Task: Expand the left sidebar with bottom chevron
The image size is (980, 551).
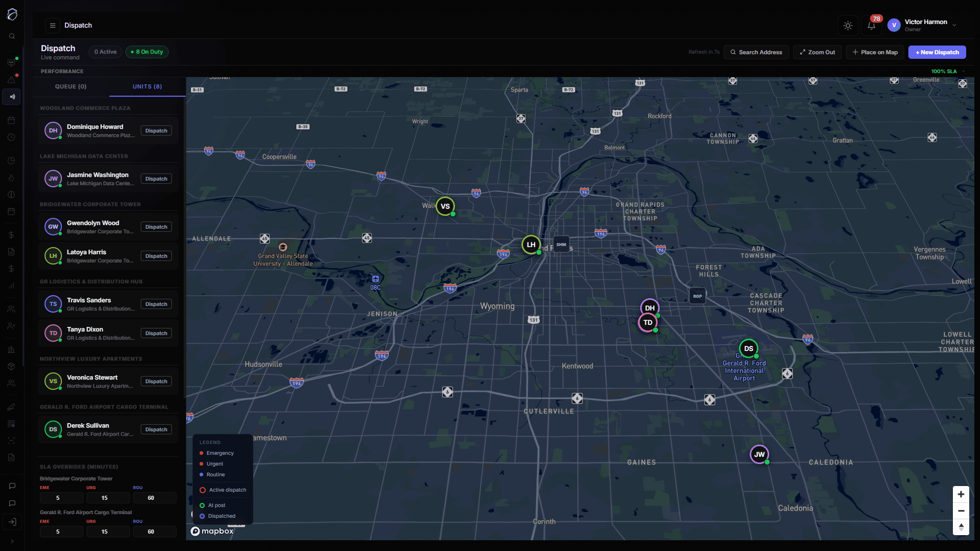Action: pos(12,541)
